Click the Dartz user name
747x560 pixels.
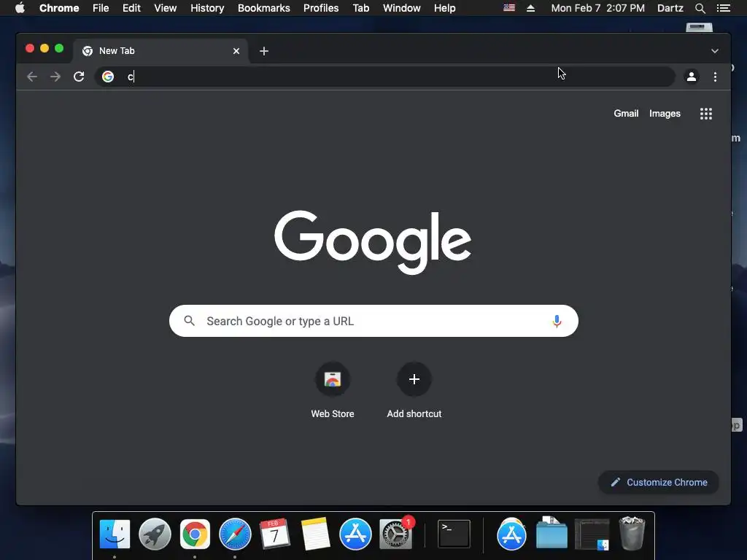[x=670, y=8]
